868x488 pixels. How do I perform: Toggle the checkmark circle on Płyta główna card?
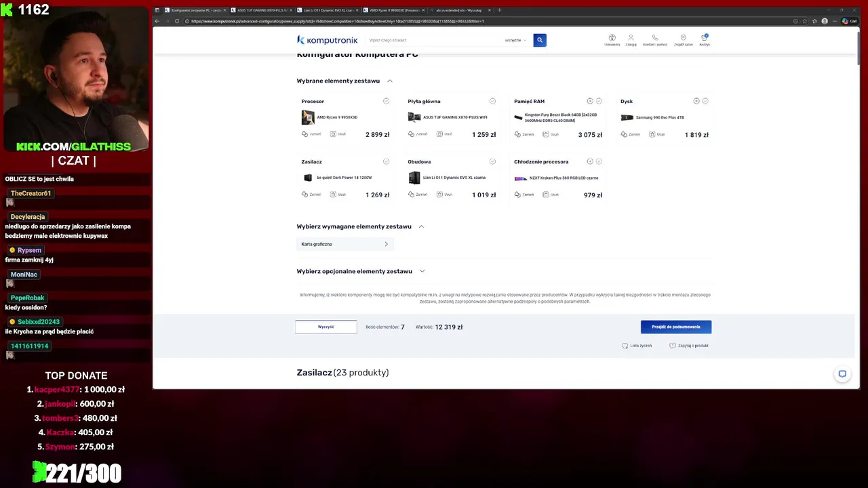click(x=492, y=101)
